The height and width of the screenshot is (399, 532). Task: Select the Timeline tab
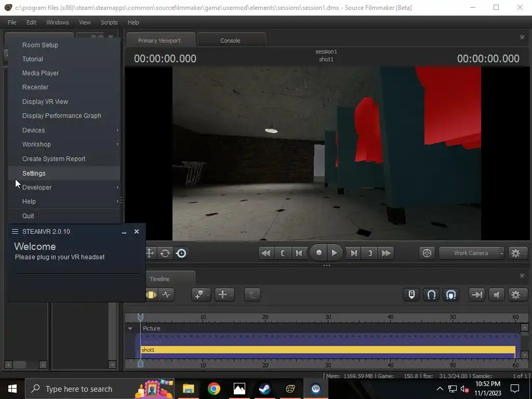tap(159, 279)
